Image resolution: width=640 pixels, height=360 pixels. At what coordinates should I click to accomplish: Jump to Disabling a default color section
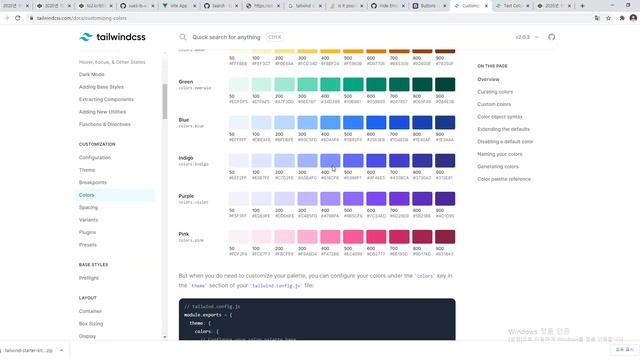pyautogui.click(x=505, y=142)
